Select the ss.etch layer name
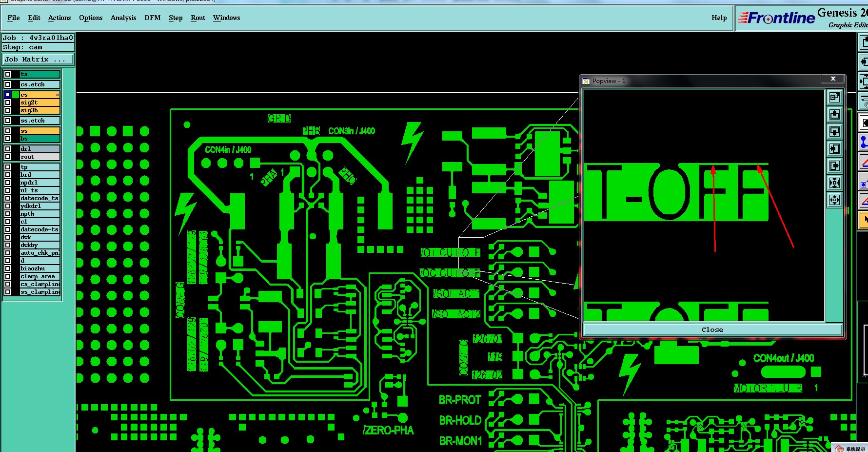868x452 pixels. [40, 121]
